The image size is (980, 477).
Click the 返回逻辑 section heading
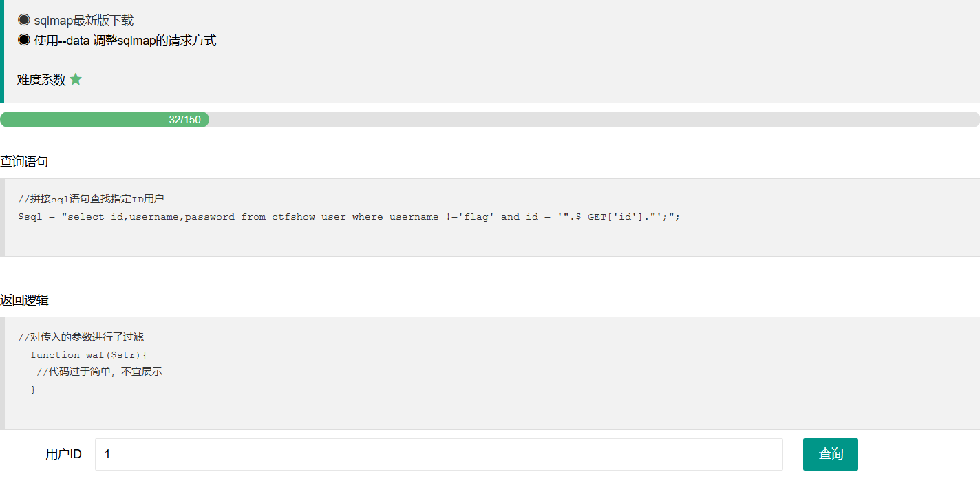[x=24, y=300]
